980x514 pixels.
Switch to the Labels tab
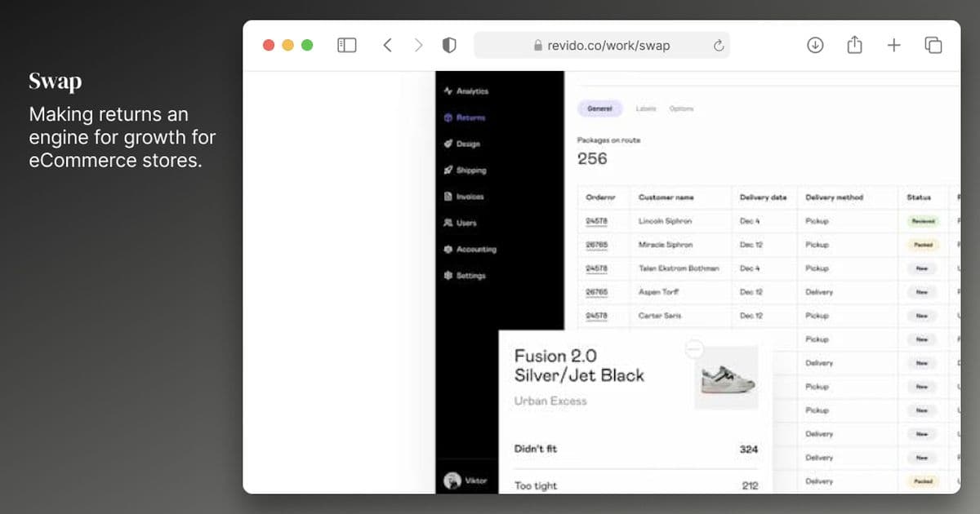[646, 109]
